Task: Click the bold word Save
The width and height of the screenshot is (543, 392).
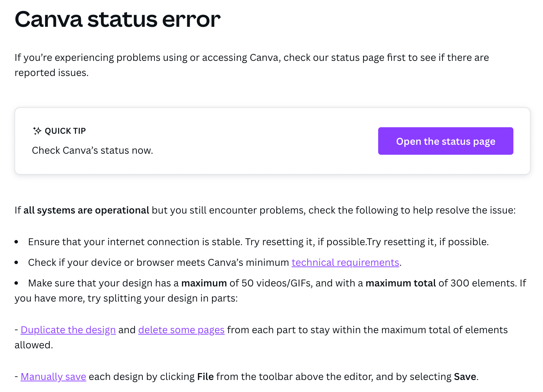Action: 465,377
